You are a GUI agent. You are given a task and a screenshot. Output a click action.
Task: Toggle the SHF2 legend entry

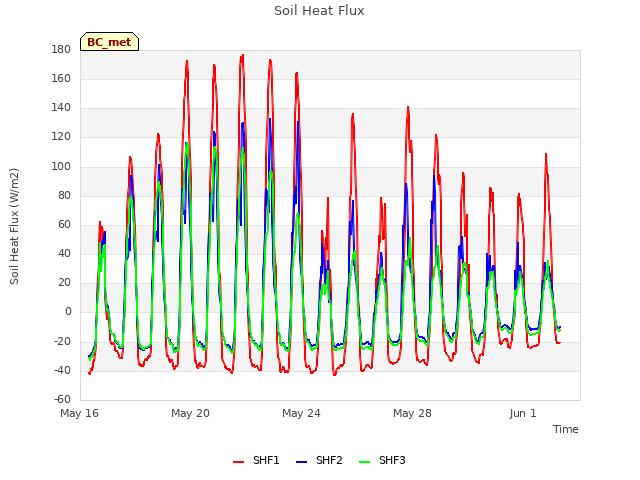(319, 460)
